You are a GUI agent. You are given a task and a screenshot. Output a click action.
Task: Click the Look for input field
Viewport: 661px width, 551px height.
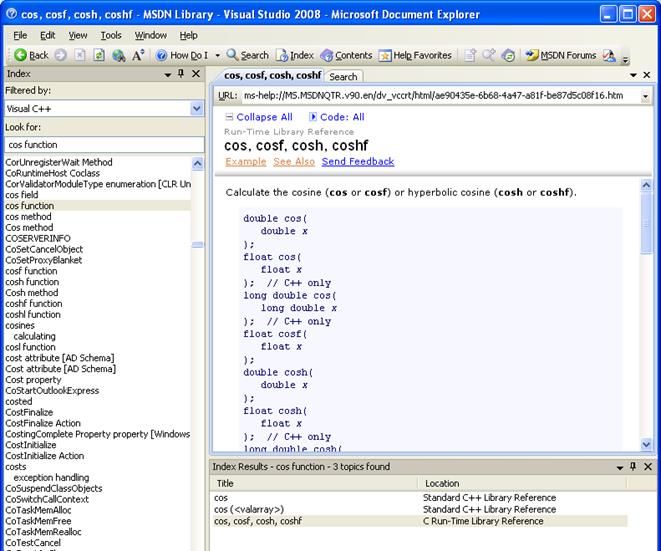click(x=104, y=145)
